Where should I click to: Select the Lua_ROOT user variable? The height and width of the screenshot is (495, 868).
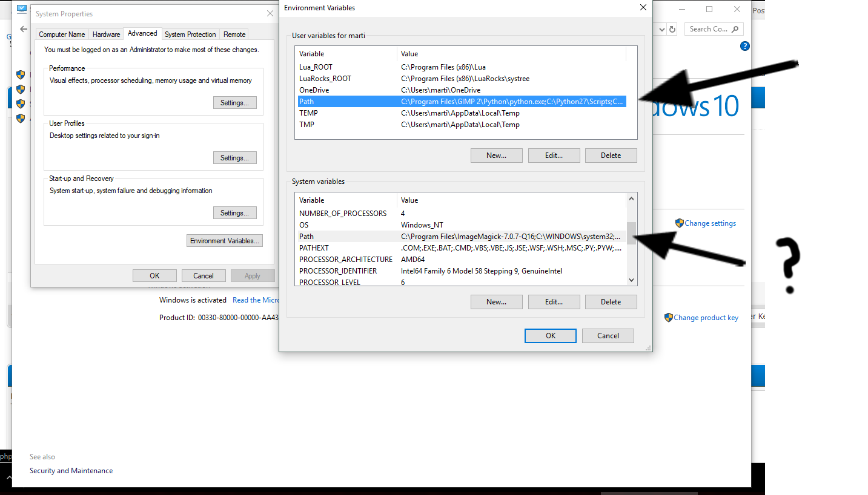pos(461,67)
